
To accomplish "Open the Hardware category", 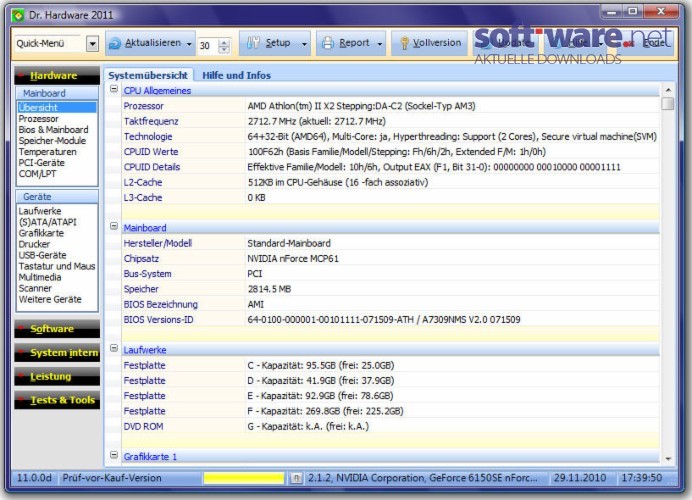I will pos(57,76).
